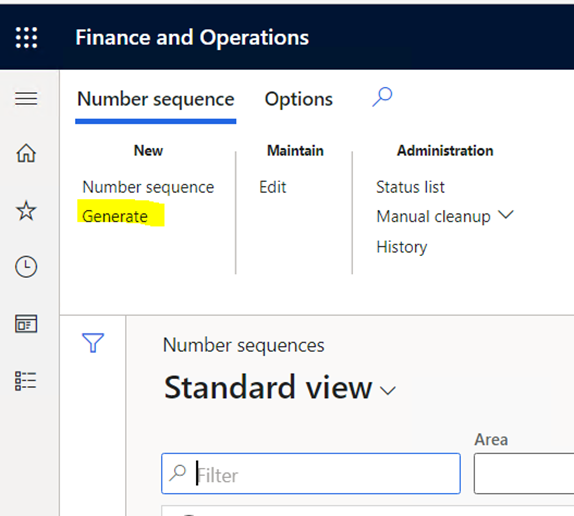The width and height of the screenshot is (574, 516).
Task: Click the action pane search magnifier
Action: [x=382, y=97]
